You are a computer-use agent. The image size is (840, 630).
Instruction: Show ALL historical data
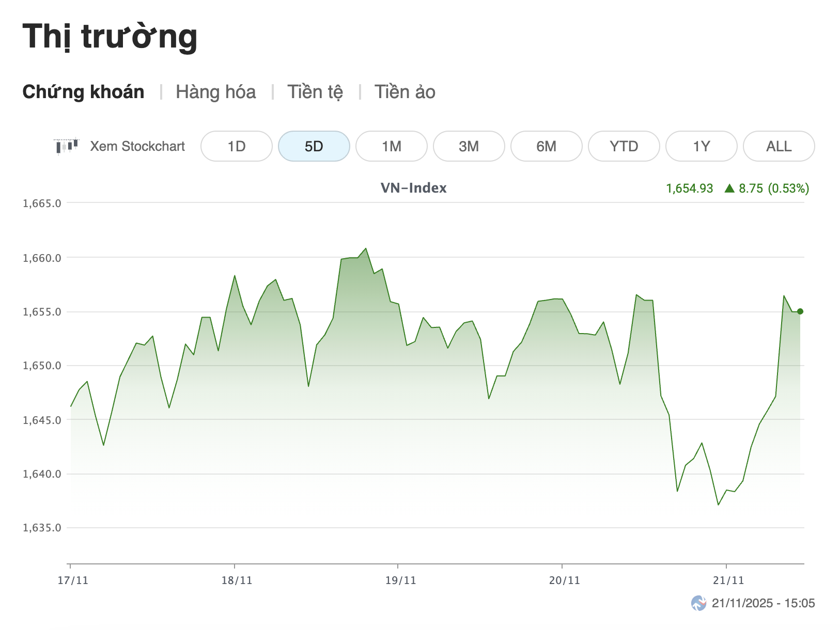point(779,147)
